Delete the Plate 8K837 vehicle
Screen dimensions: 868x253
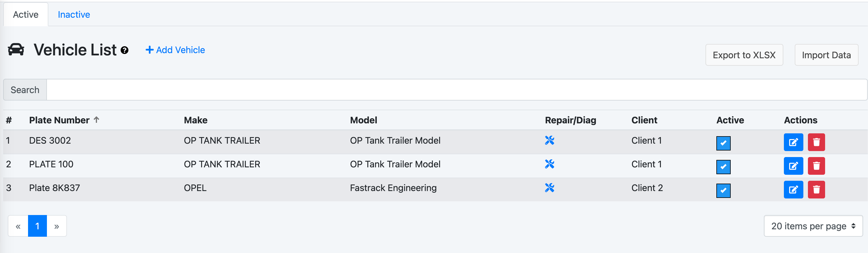816,189
